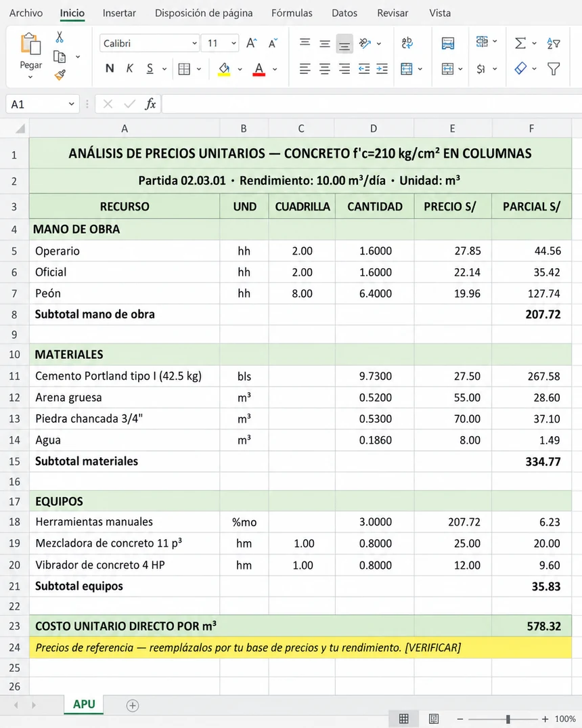Click inside the formula bar input
Screen dimensions: 582x728
(372, 104)
